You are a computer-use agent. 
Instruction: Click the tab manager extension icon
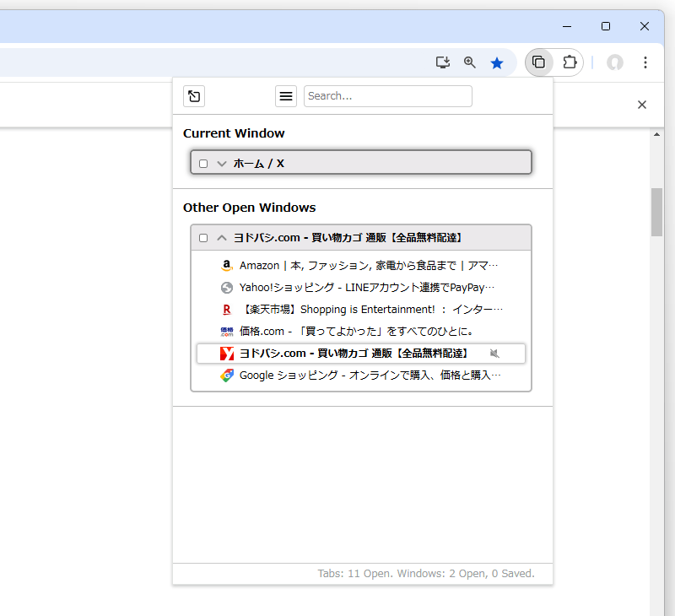coord(539,62)
